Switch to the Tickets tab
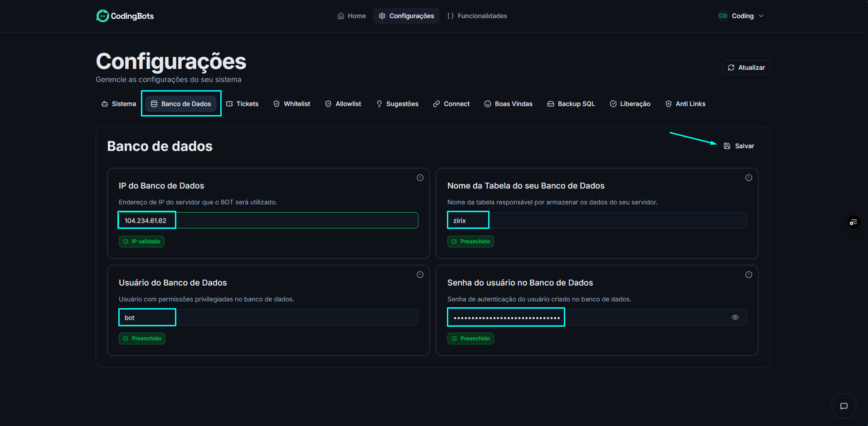The image size is (868, 426). (242, 103)
